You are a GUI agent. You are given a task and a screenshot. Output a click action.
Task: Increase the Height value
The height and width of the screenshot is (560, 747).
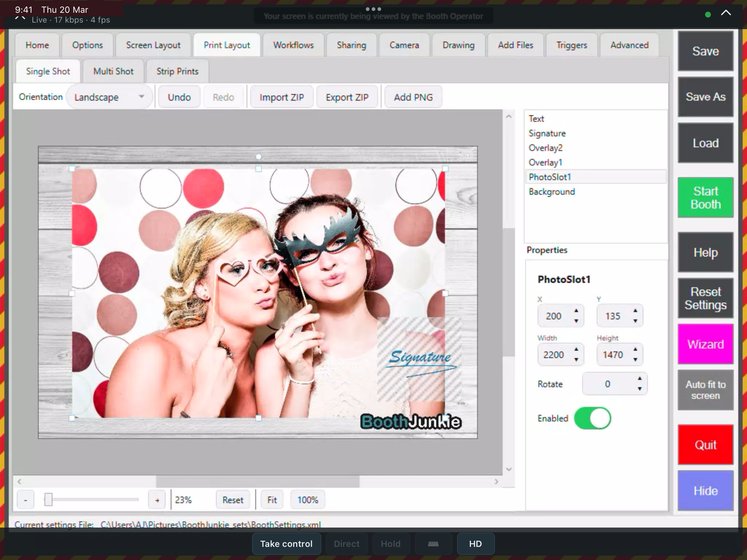click(635, 350)
